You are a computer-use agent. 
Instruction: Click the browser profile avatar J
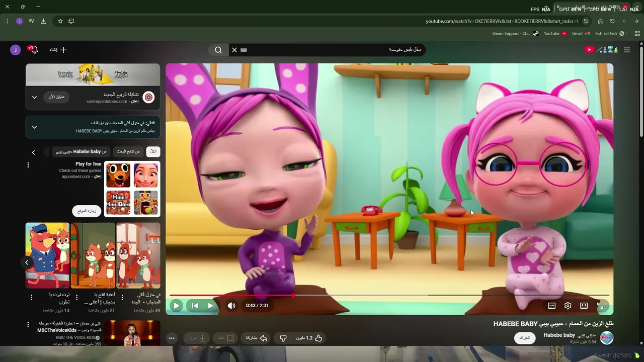(x=19, y=21)
